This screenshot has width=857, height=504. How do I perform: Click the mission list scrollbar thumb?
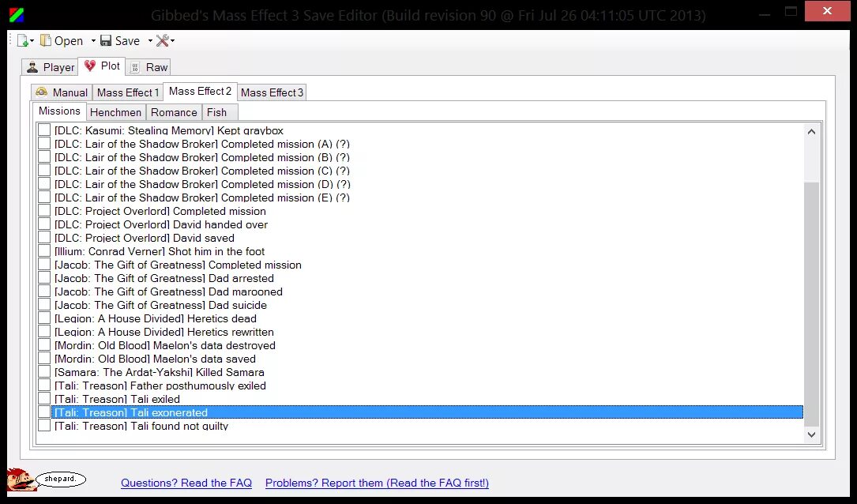(x=812, y=304)
